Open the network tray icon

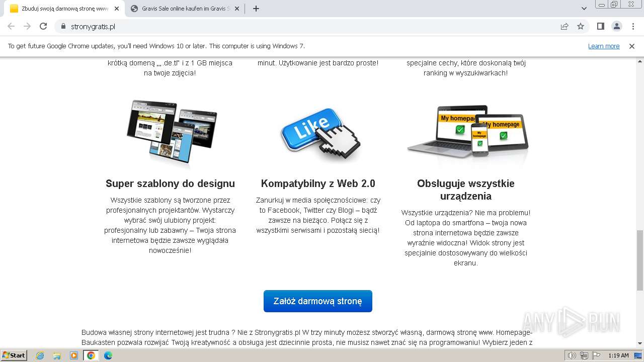[584, 355]
